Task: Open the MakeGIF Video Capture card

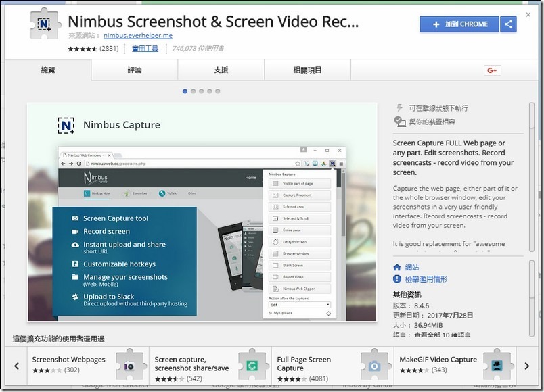Action: pyautogui.click(x=455, y=366)
